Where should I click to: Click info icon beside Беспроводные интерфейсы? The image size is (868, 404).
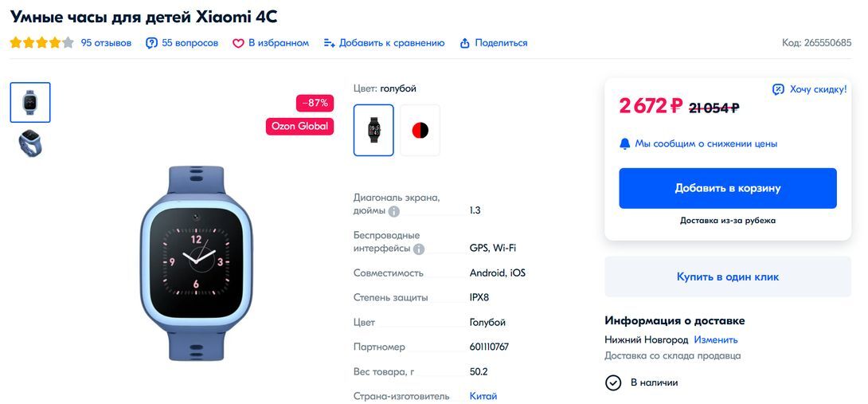click(419, 249)
